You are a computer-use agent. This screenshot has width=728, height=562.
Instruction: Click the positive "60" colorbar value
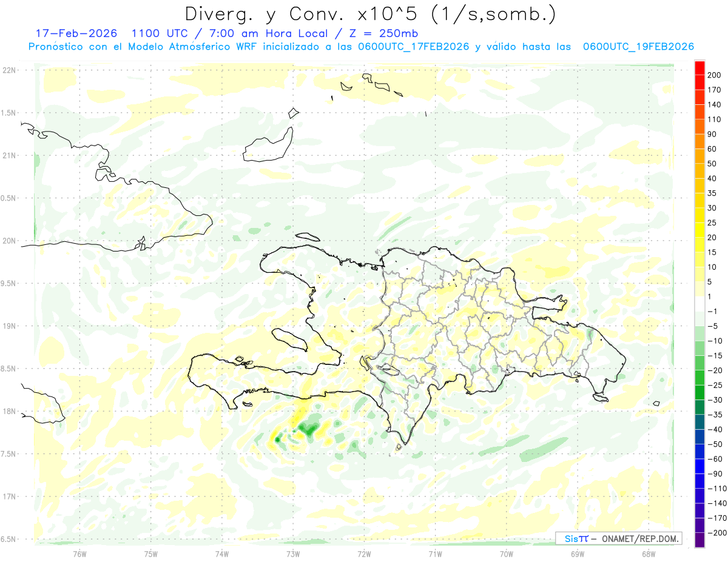click(x=712, y=149)
